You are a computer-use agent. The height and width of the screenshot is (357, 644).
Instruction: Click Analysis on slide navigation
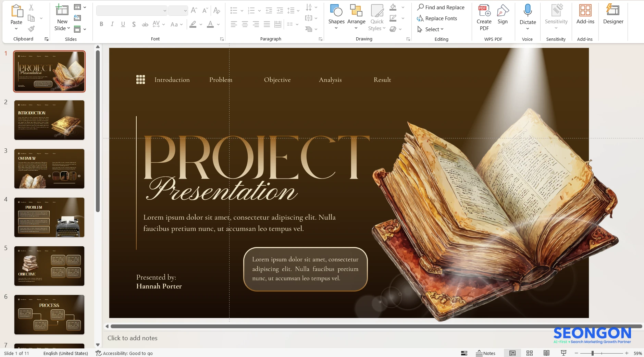pos(330,80)
